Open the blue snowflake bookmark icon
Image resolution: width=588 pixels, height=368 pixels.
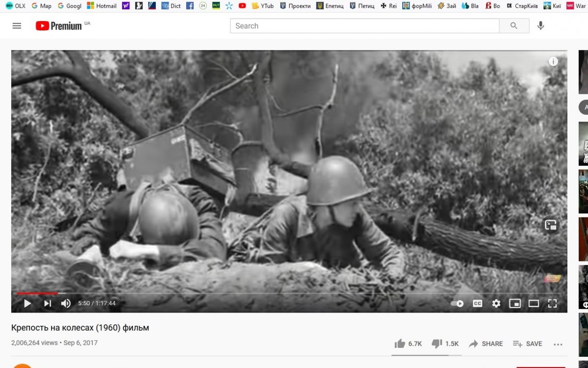click(x=229, y=6)
